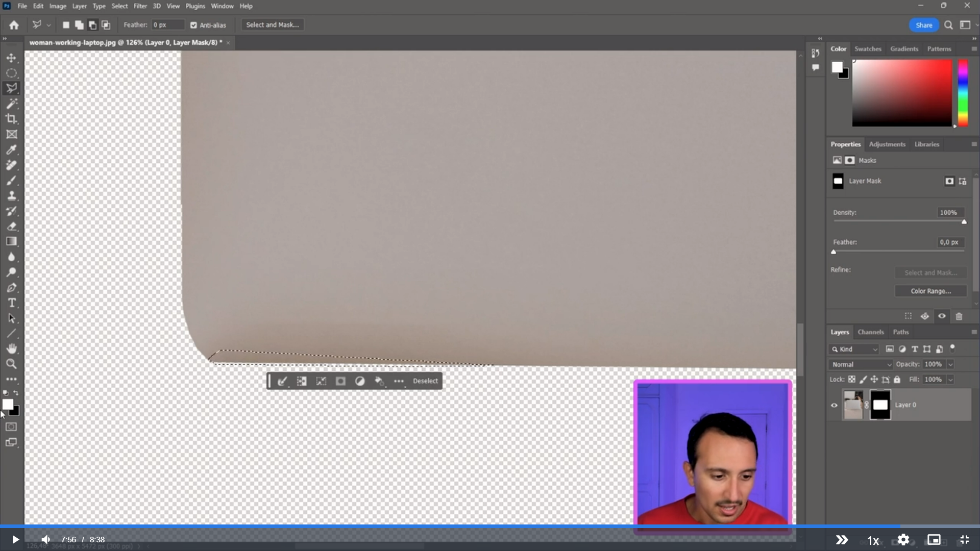Select the Elliptical Marquee tool
This screenshot has width=980, height=551.
(x=11, y=73)
